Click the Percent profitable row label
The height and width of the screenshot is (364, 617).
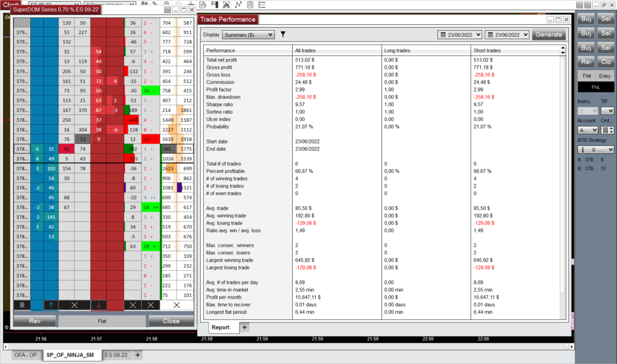pos(225,171)
